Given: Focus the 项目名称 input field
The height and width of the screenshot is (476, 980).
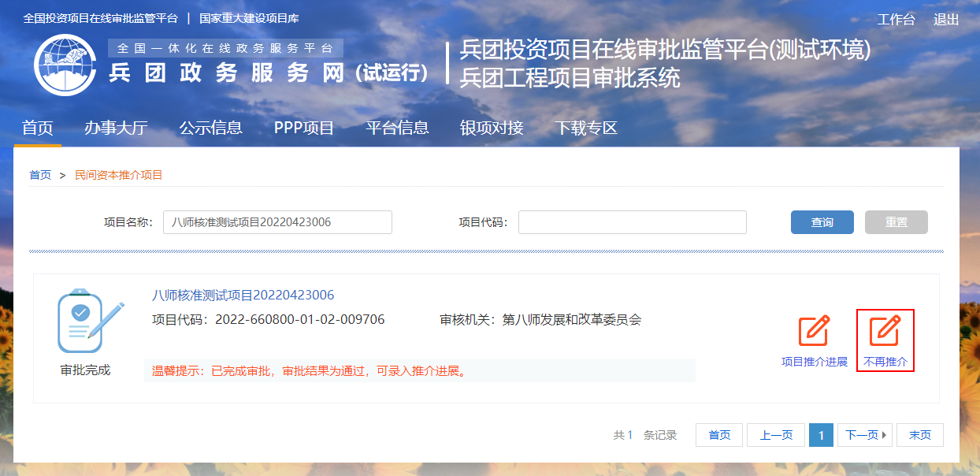Looking at the screenshot, I should pos(277,222).
